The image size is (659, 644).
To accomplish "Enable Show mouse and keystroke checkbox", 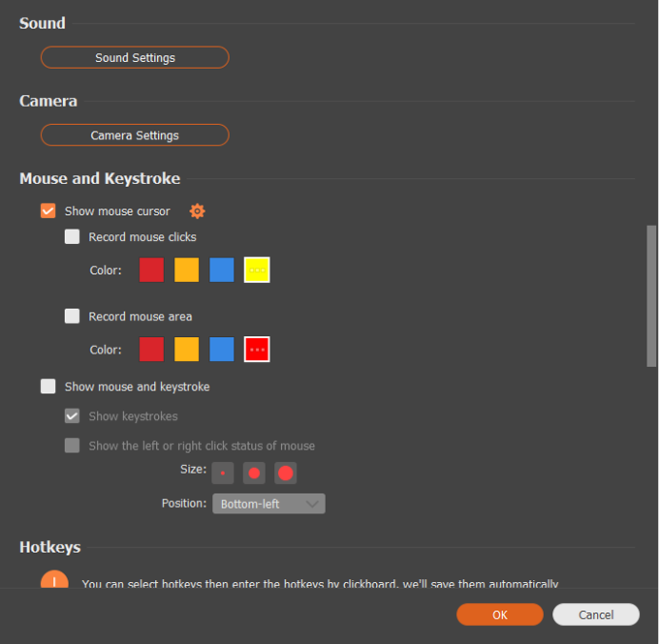I will (x=48, y=386).
